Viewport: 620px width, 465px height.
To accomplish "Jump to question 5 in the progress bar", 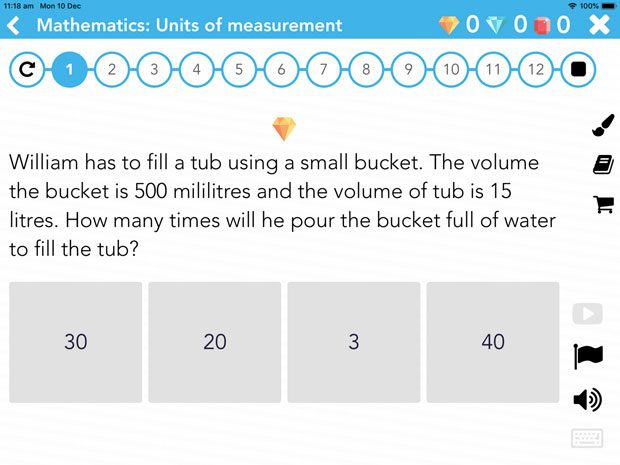I will tap(239, 70).
